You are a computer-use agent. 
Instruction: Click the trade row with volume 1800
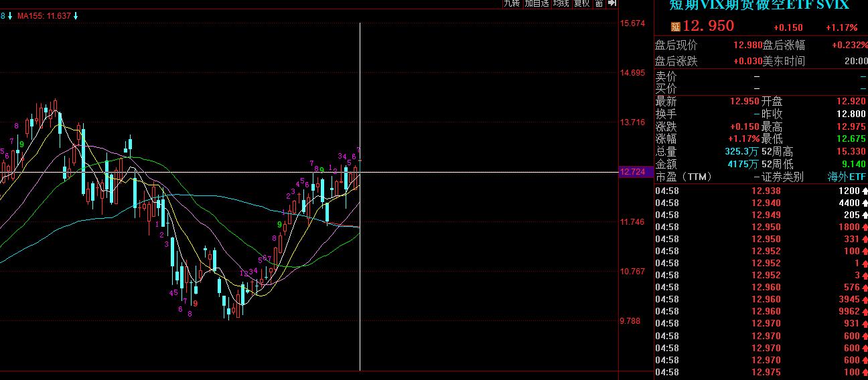tap(761, 227)
